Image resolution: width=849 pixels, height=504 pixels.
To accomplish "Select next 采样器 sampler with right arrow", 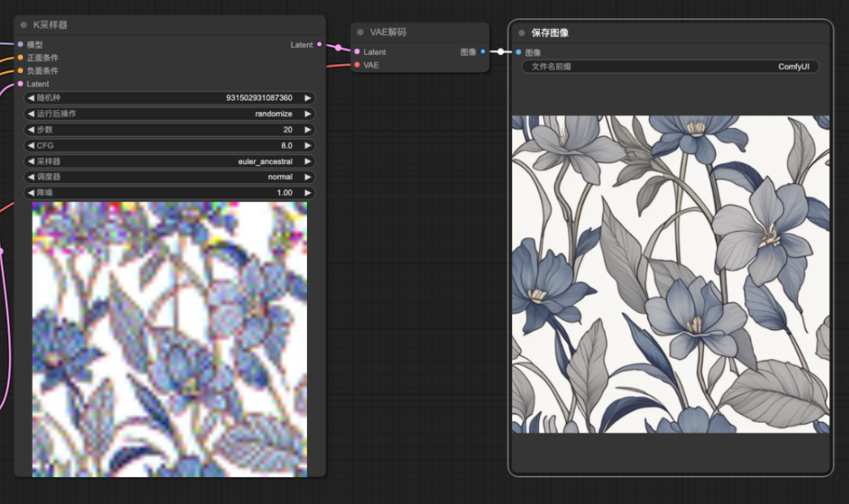I will [x=308, y=161].
